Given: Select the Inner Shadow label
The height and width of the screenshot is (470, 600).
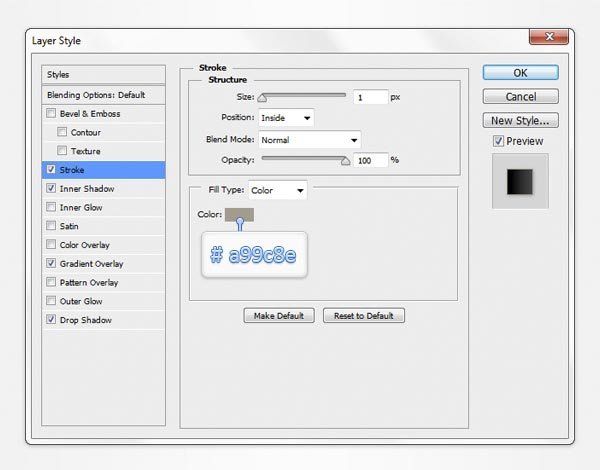Looking at the screenshot, I should point(87,189).
